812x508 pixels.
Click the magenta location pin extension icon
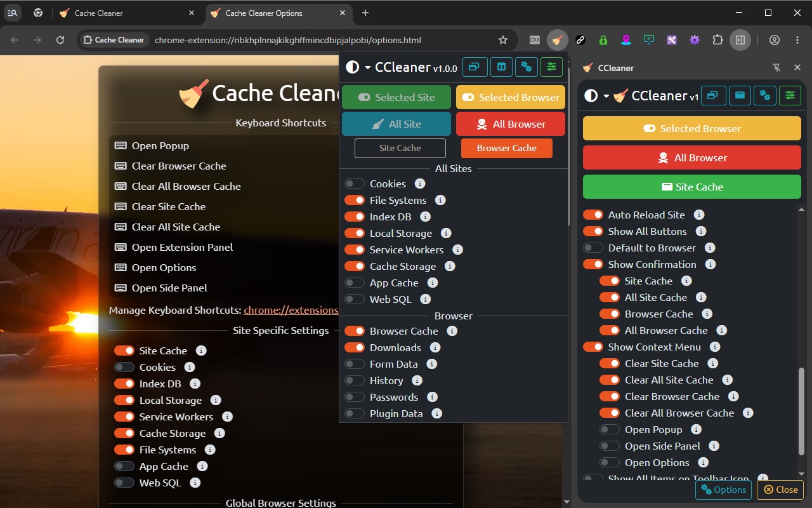click(626, 40)
